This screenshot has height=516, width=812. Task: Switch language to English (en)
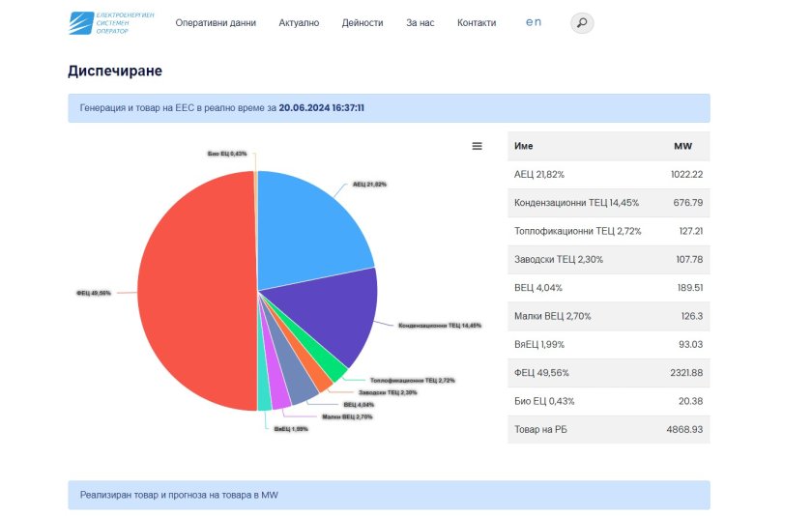(x=533, y=22)
